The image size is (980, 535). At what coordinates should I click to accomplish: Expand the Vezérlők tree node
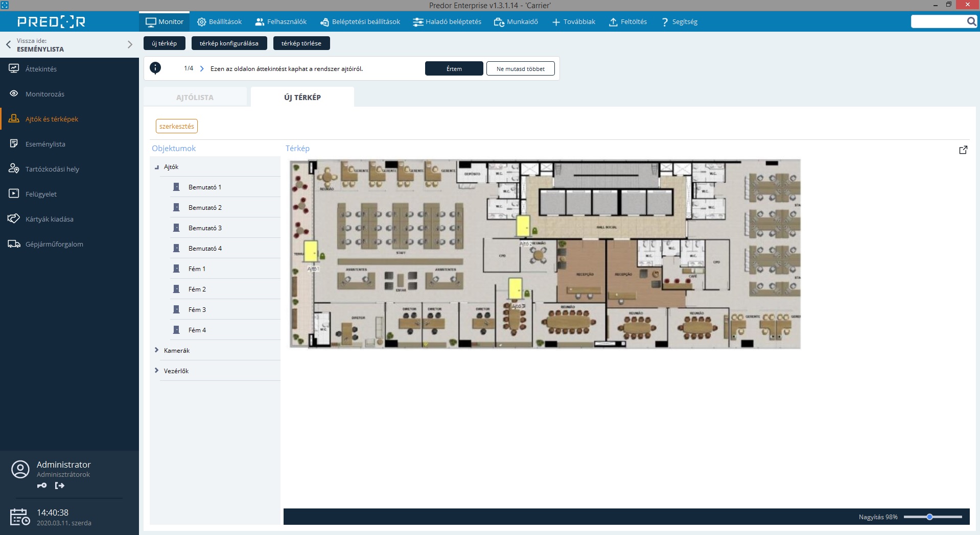pos(157,371)
